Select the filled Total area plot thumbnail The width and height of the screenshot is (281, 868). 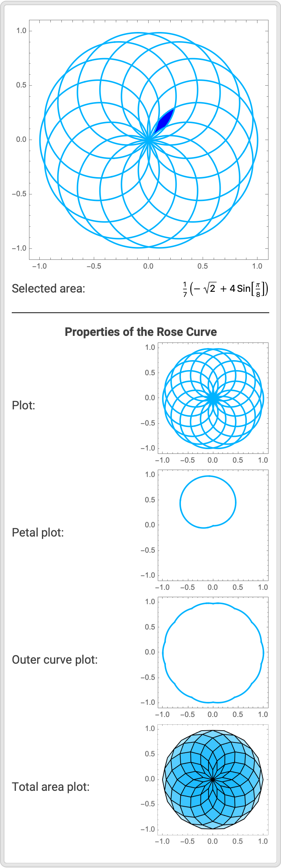[x=213, y=779]
